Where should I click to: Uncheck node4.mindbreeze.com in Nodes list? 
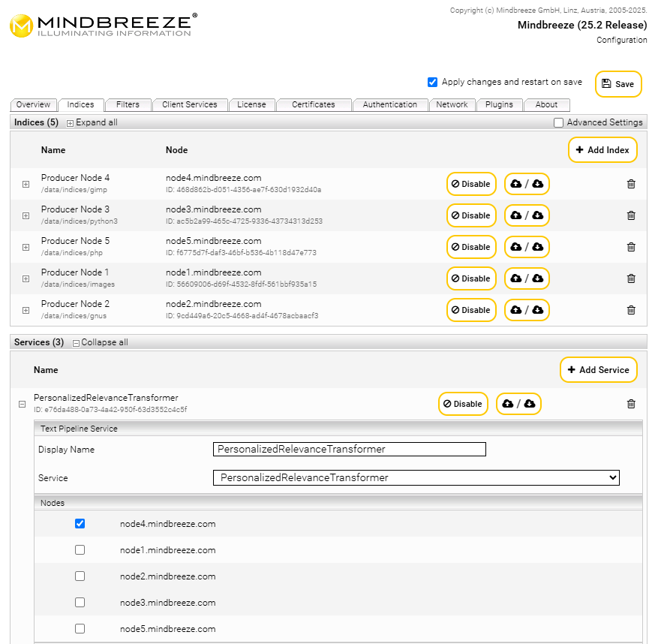80,523
